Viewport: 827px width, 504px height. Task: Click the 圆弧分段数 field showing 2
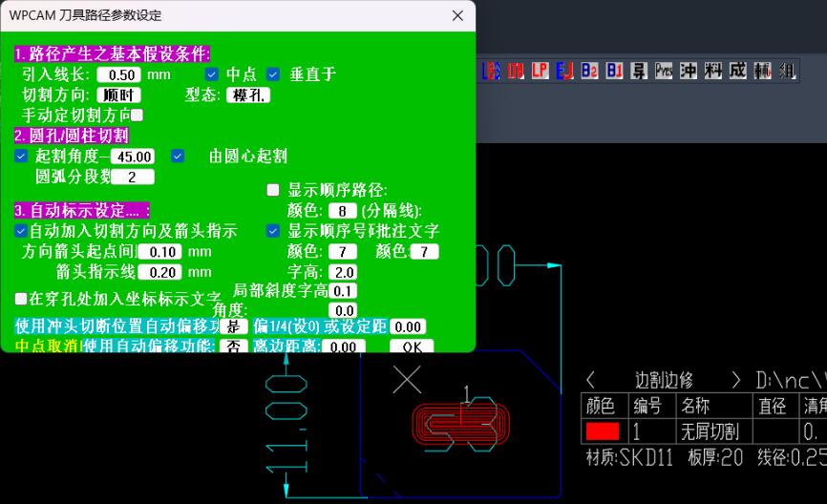(133, 177)
